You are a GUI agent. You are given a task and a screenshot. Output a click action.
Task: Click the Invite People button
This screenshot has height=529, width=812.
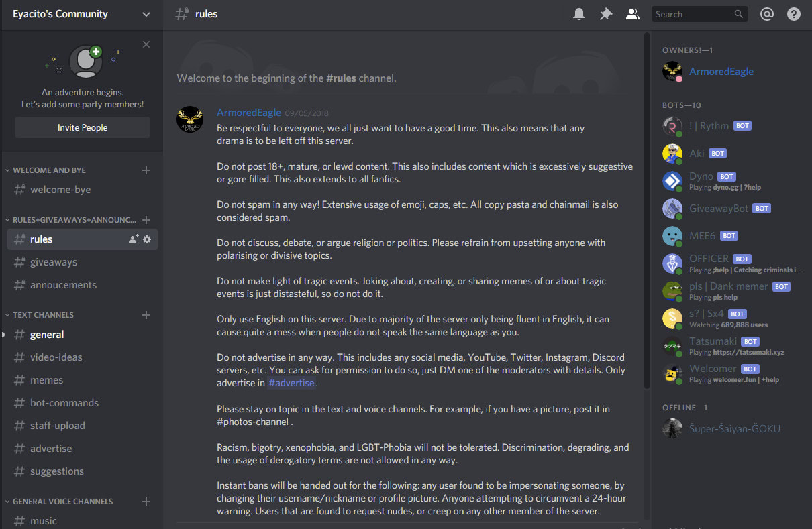tap(83, 127)
